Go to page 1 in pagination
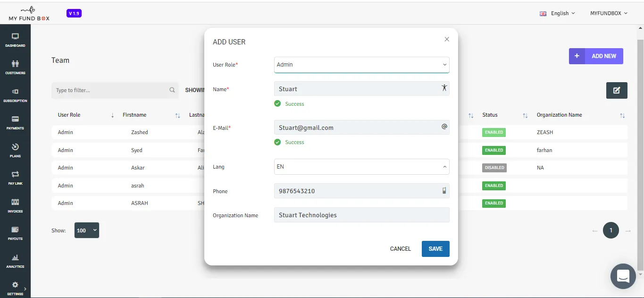 611,230
